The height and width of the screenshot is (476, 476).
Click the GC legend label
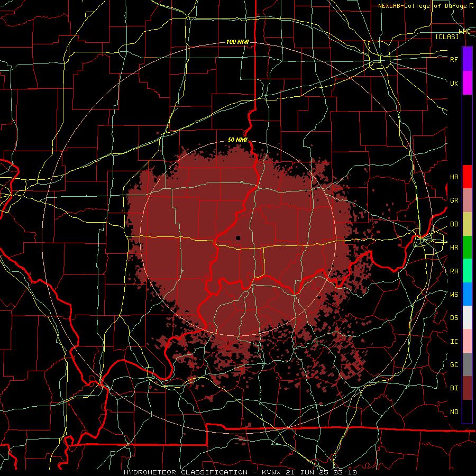click(454, 365)
